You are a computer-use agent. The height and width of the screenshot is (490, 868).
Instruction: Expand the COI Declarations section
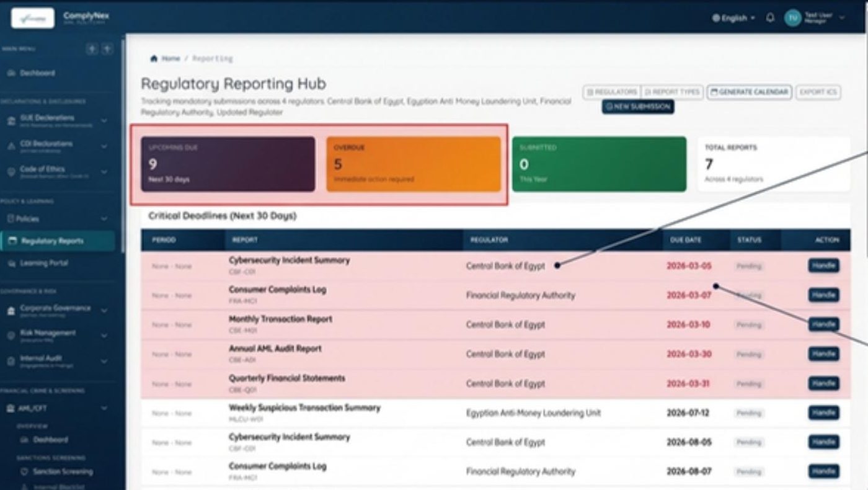click(104, 146)
